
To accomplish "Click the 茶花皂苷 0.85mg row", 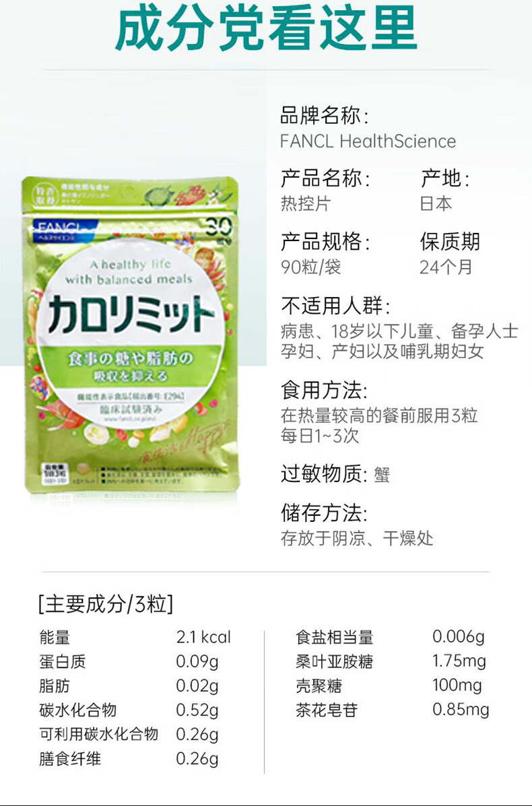I will (x=392, y=710).
